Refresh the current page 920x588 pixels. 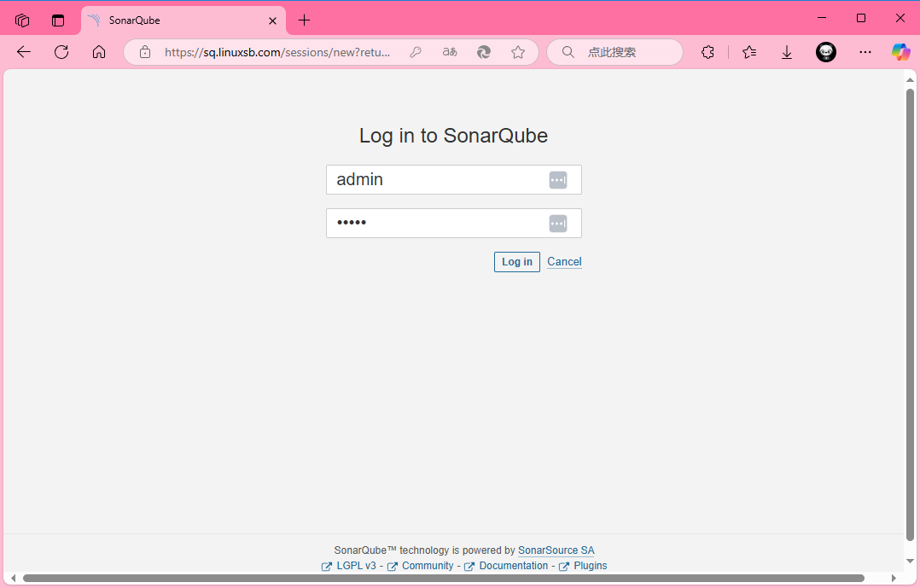61,52
